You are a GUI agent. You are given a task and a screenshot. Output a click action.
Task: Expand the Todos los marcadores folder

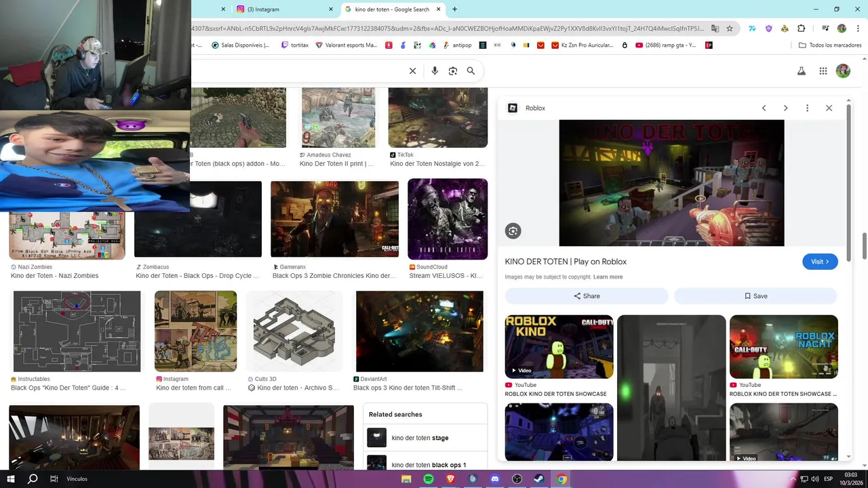click(x=830, y=45)
